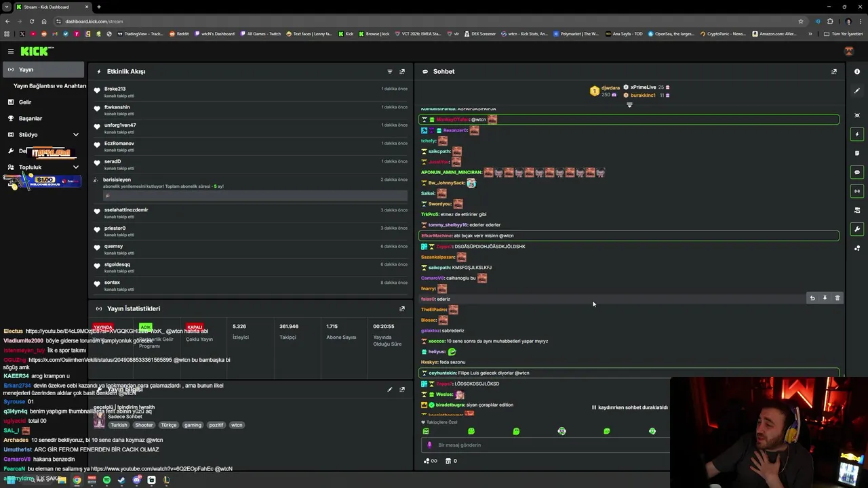Click Broke213 in the activity feed
This screenshot has width=868, height=488.
click(115, 89)
